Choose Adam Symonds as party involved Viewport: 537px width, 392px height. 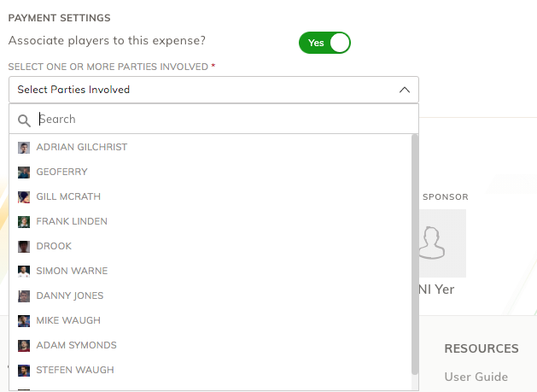tap(76, 345)
